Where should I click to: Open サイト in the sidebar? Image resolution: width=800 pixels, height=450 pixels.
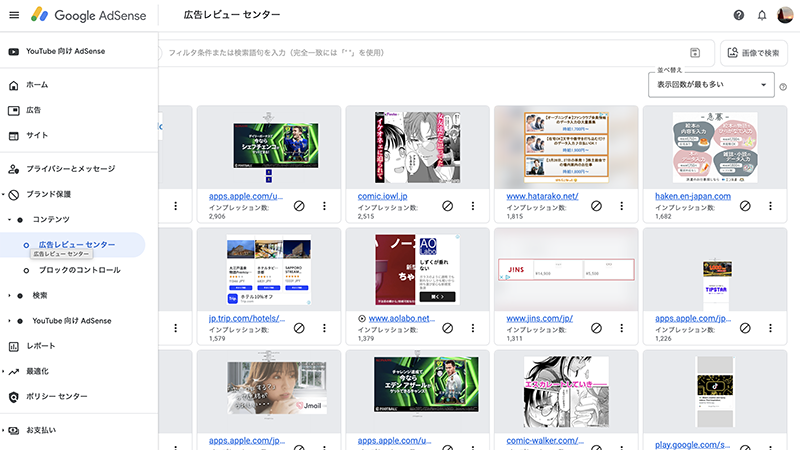coord(37,135)
